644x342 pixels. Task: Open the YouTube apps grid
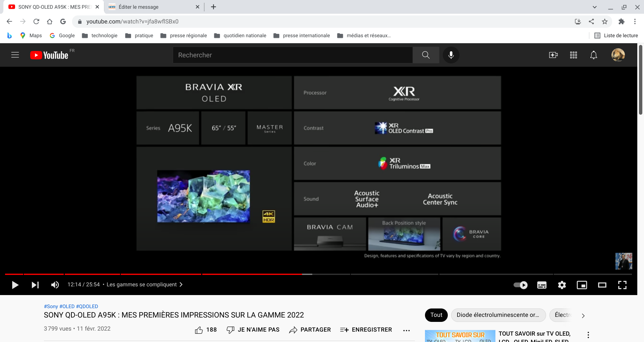point(574,55)
